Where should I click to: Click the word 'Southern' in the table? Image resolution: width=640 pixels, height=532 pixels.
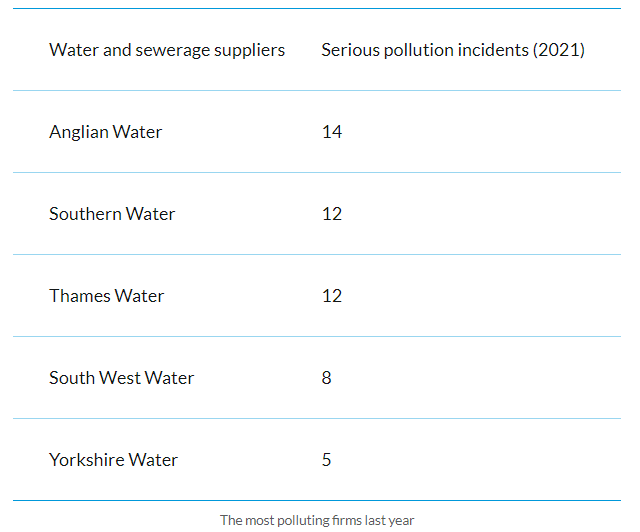(85, 214)
